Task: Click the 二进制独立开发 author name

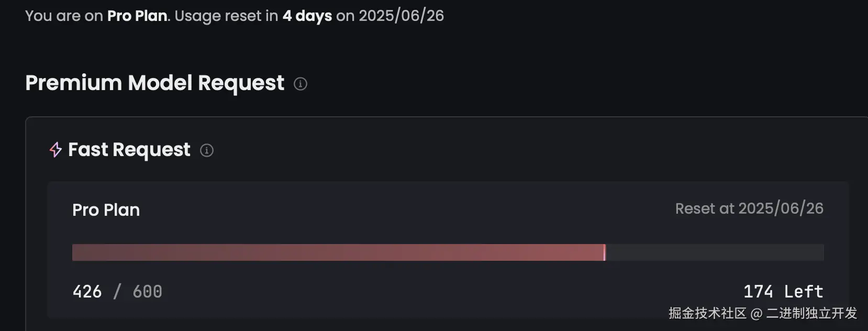Action: point(811,313)
